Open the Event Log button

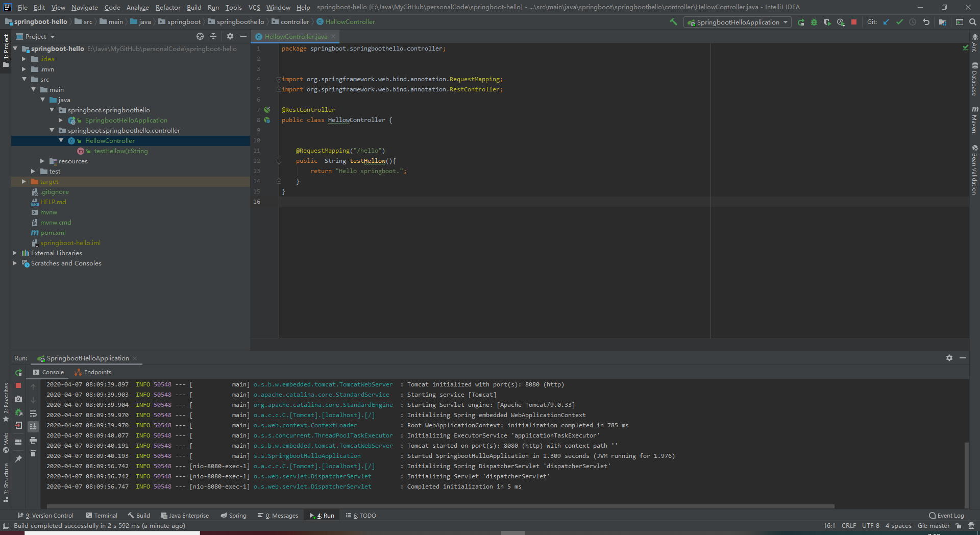coord(946,516)
